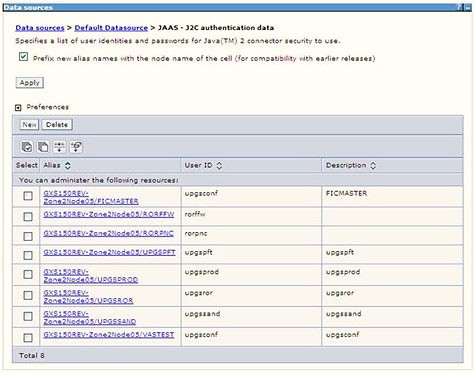Image resolution: width=475 pixels, height=372 pixels.
Task: Toggle Prefix new alias names checkbox
Action: [23, 57]
